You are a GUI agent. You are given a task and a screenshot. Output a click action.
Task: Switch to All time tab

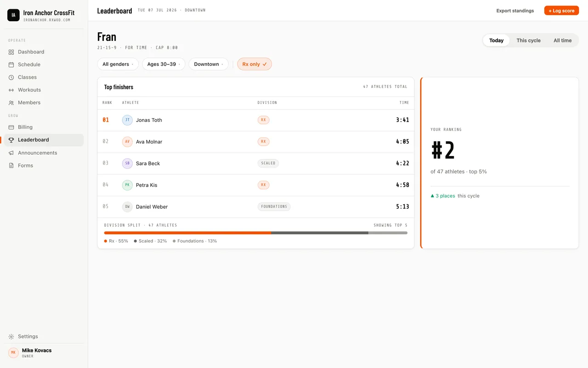pyautogui.click(x=562, y=40)
